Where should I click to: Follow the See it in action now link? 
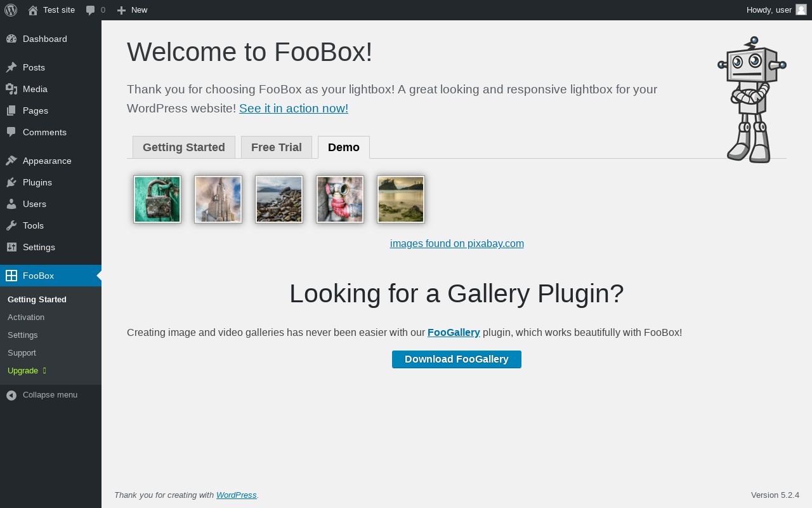(x=294, y=108)
